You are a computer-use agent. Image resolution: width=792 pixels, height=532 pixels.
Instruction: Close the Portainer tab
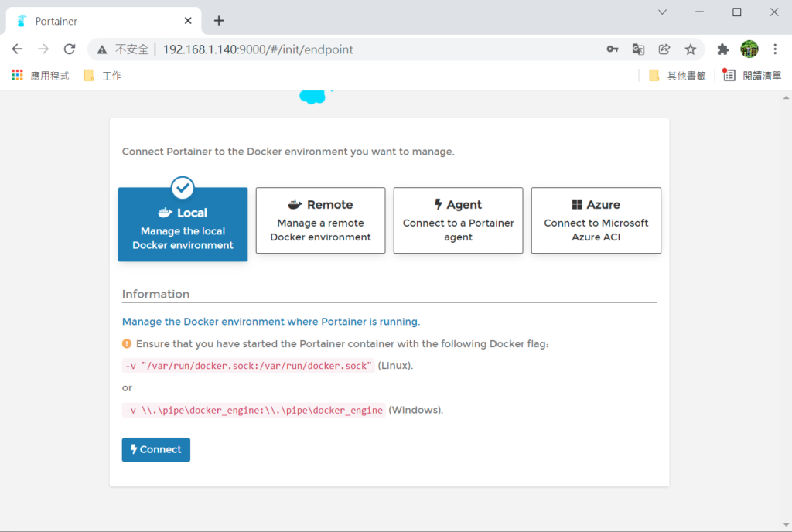pos(188,21)
